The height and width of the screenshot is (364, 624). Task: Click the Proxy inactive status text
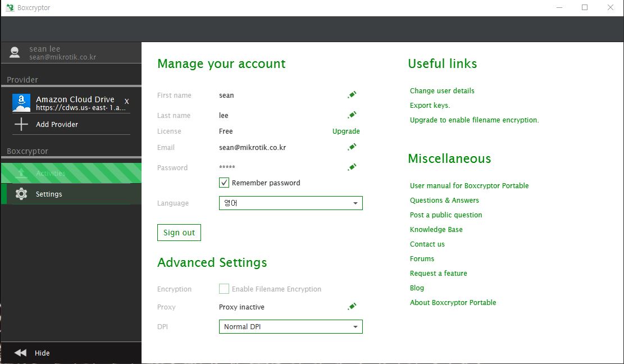[242, 307]
